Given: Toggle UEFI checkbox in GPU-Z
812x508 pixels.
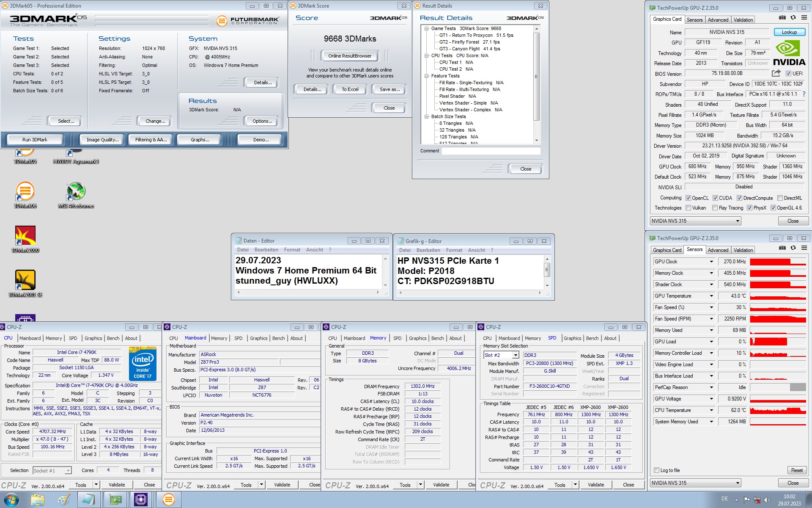Looking at the screenshot, I should 788,74.
